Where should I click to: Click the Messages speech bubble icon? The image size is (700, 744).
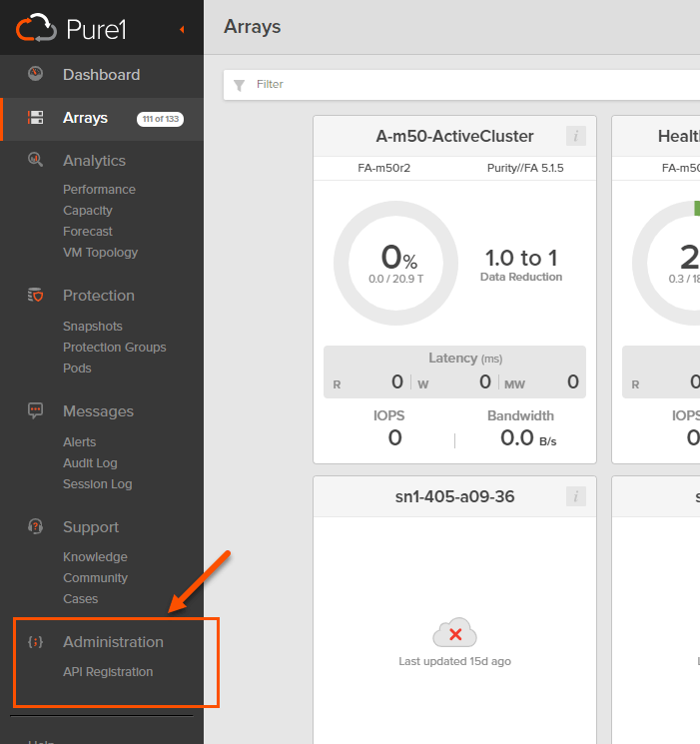coord(35,410)
